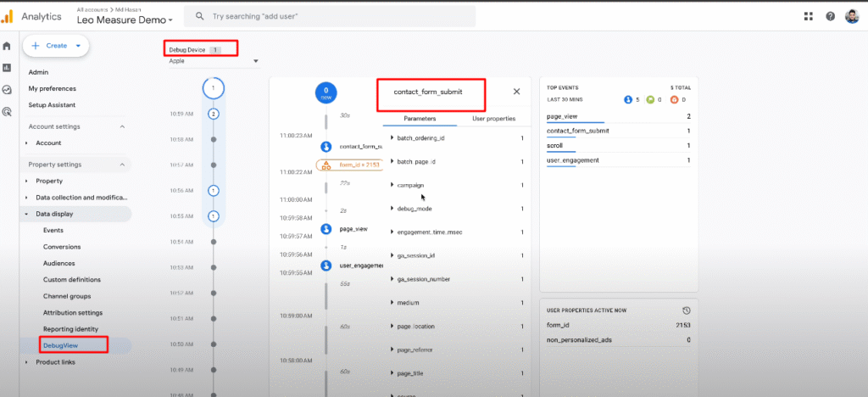
Task: Click the blue 0 new events circle
Action: pos(326,92)
